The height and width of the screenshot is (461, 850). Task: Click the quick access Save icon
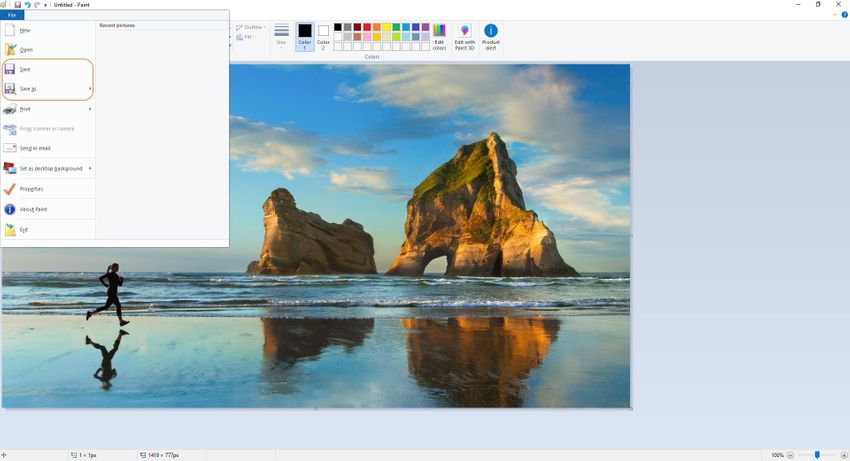17,5
